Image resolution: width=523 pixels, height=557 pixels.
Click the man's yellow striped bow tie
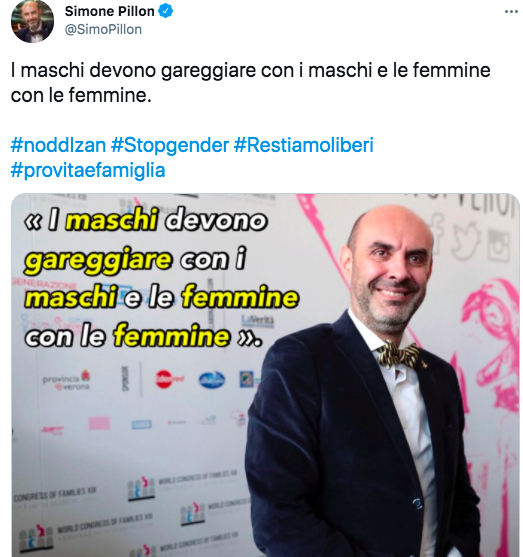[399, 355]
